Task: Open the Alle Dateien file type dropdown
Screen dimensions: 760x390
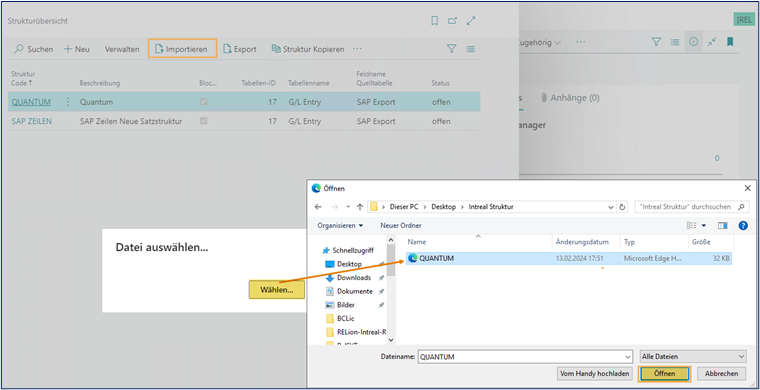Action: (693, 357)
